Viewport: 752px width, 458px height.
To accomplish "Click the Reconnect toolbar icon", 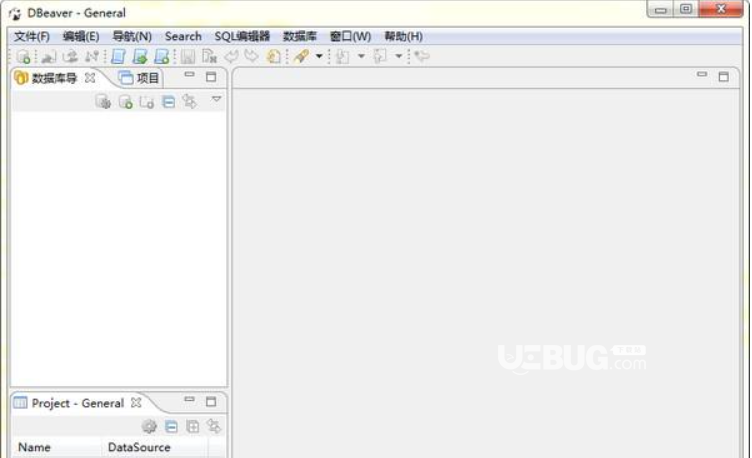I will 70,56.
